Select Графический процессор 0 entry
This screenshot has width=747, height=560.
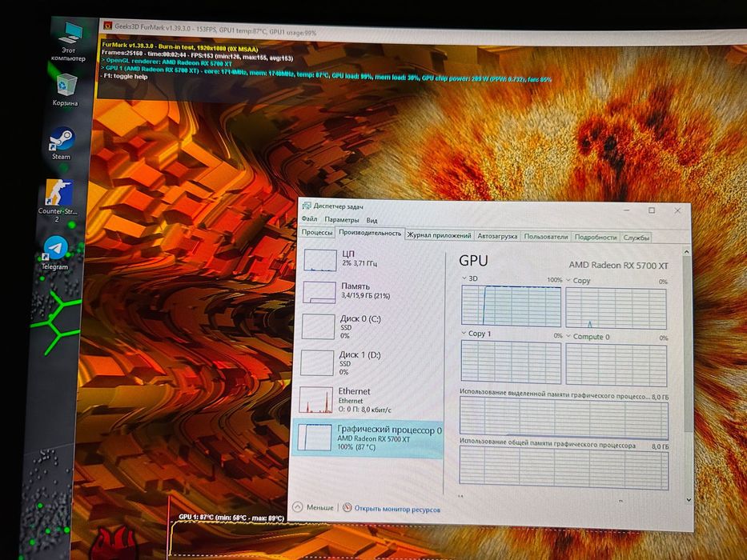click(x=367, y=438)
